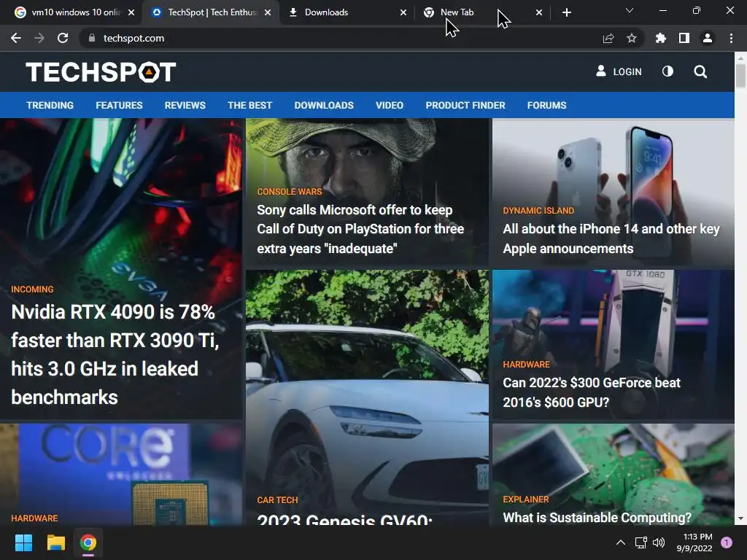Add a new tab with the plus button

(566, 12)
